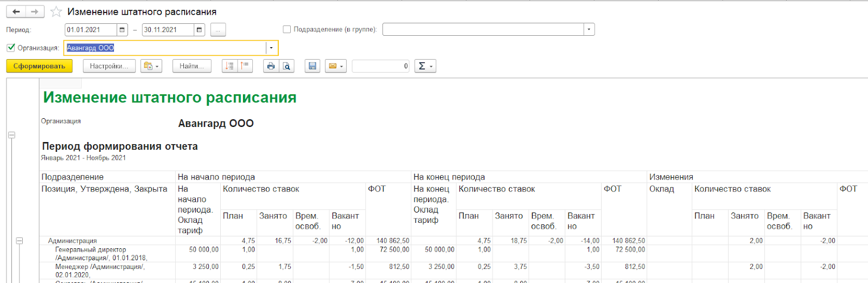Open the sum (Σ) dropdown menu
868x283 pixels.
pyautogui.click(x=425, y=66)
